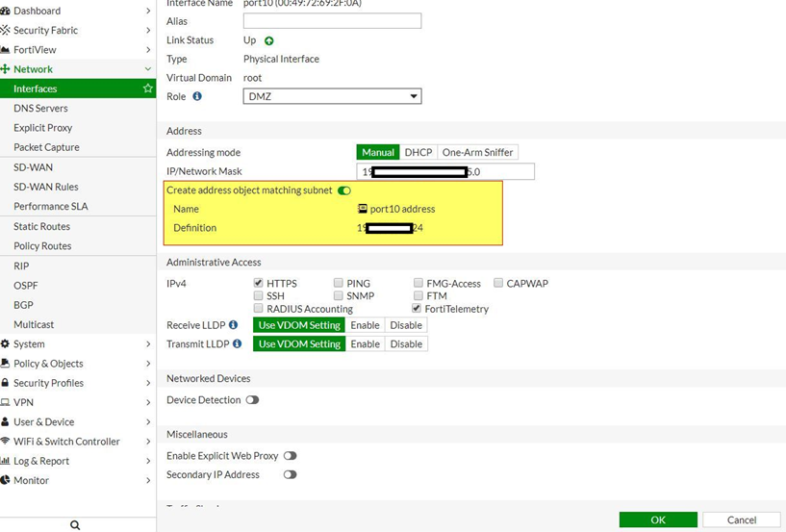Screen dimensions: 786x532
Task: Open the Role dropdown showing DMZ
Action: coord(332,96)
